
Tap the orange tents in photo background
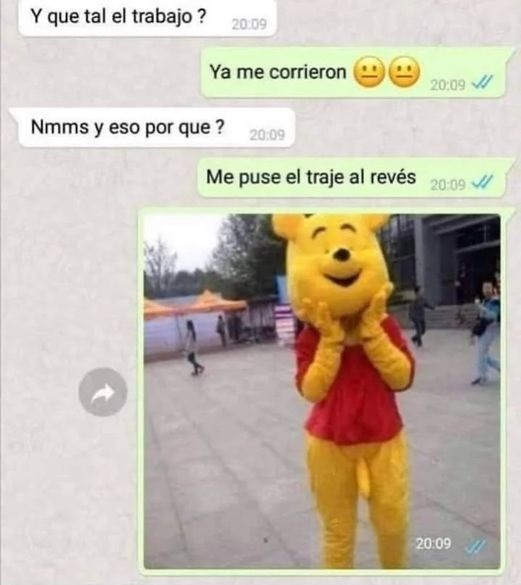196,304
